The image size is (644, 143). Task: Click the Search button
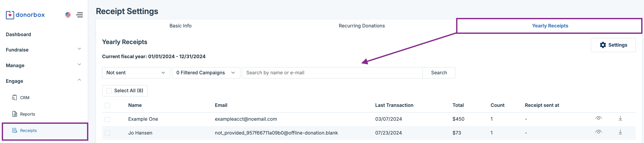pyautogui.click(x=439, y=73)
